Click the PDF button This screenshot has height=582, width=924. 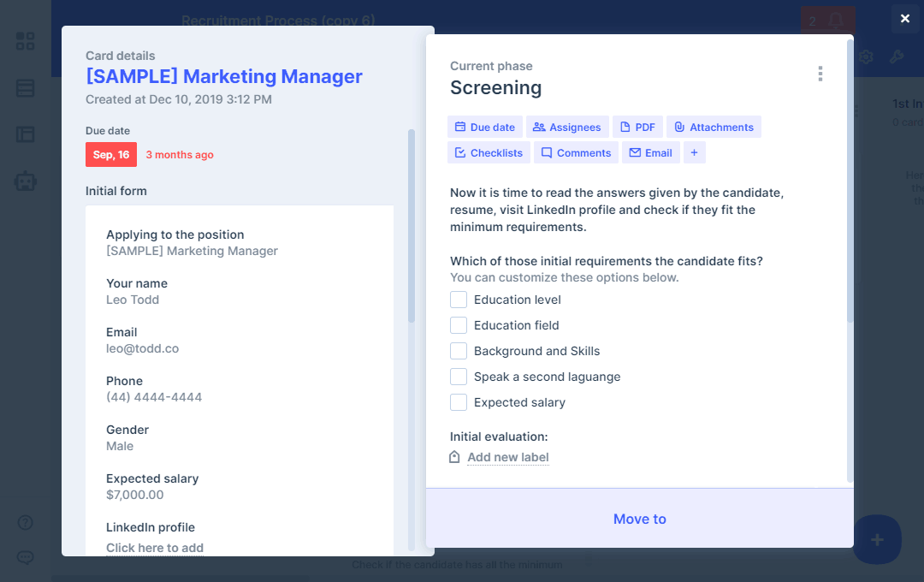point(637,127)
